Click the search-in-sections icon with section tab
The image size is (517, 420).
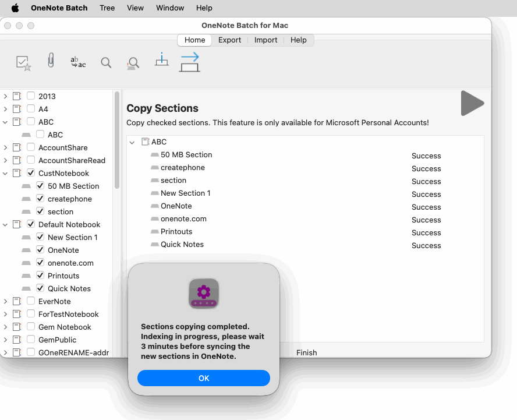133,62
